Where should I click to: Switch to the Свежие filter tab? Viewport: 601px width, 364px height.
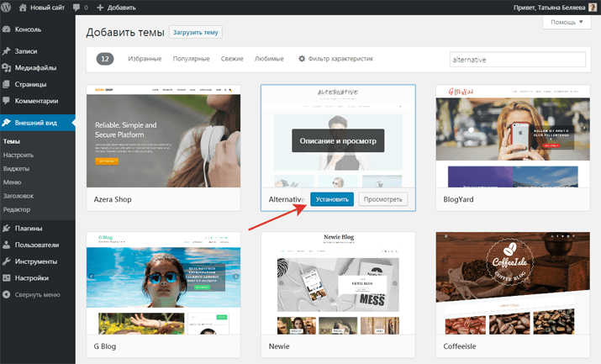pos(232,59)
